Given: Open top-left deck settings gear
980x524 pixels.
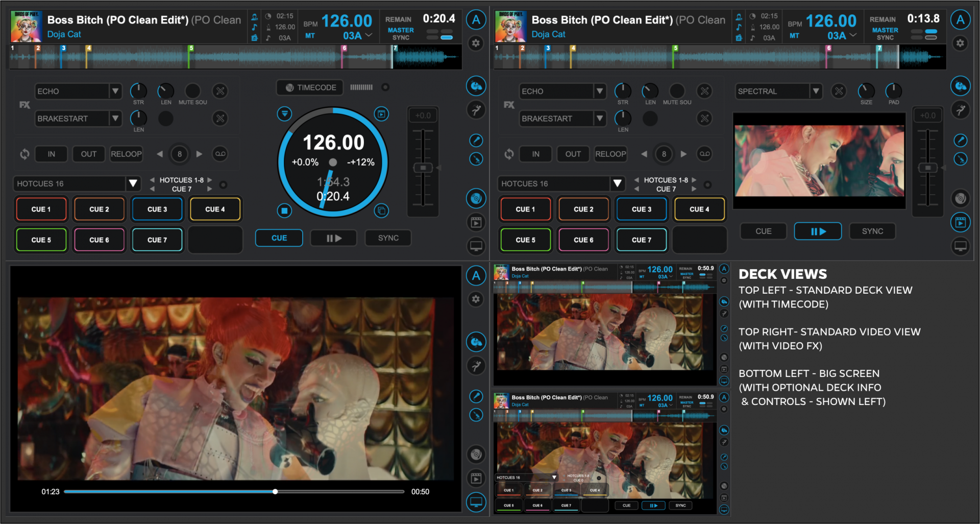Looking at the screenshot, I should pos(476,43).
